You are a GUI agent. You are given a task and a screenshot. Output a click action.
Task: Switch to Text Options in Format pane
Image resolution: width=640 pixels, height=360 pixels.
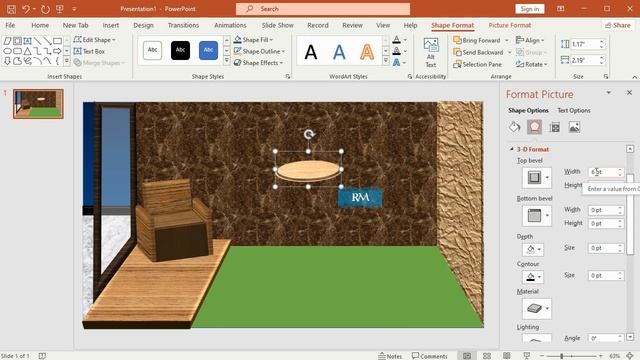tap(574, 110)
